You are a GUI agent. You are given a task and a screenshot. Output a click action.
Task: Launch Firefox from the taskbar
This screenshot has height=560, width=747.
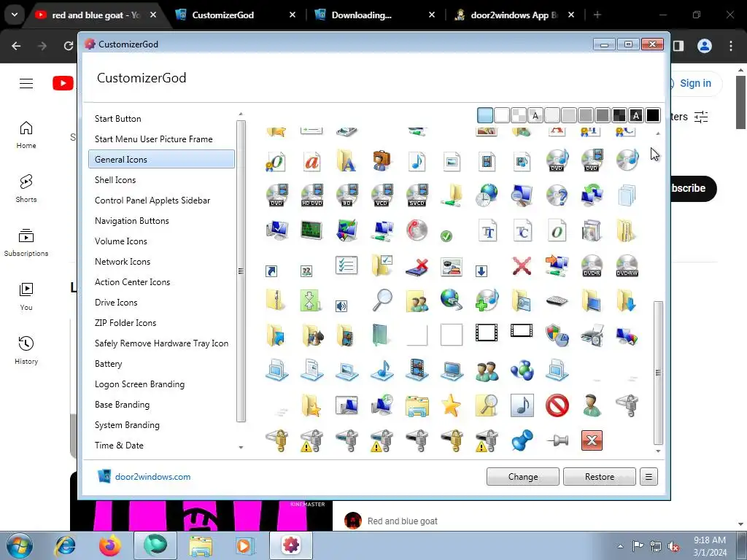pos(110,545)
